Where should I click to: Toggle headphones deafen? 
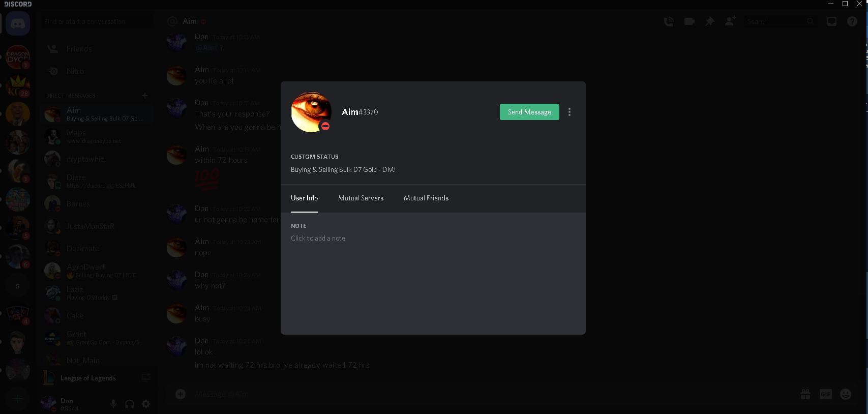(x=130, y=404)
